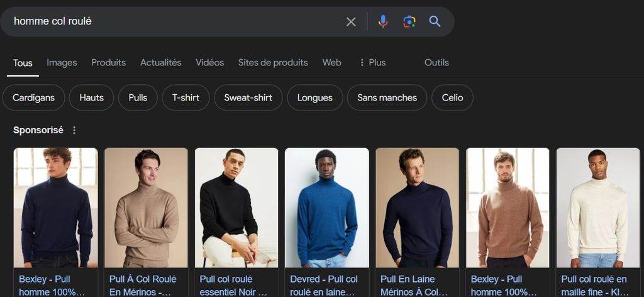
Task: Switch to the Produits tab
Action: pos(108,62)
